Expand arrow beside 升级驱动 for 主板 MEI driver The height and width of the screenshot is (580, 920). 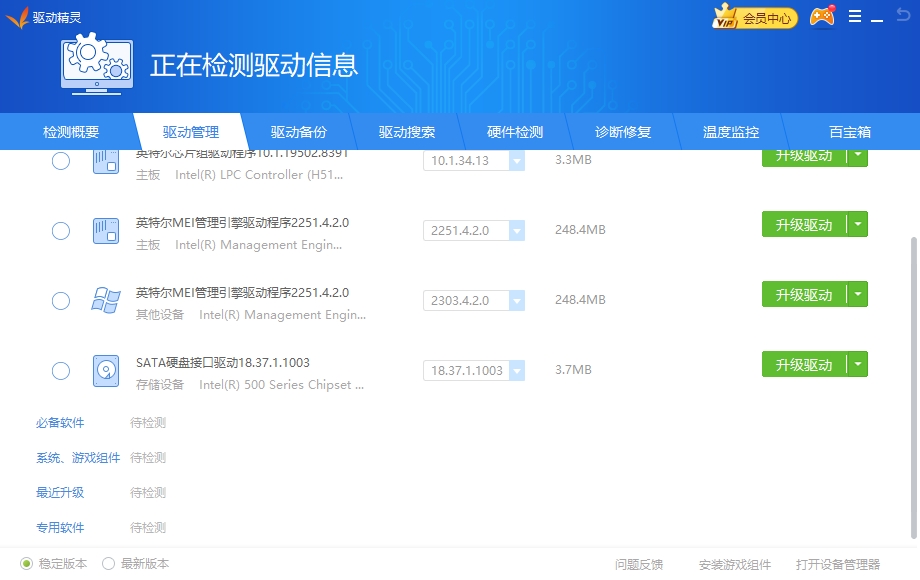point(858,224)
